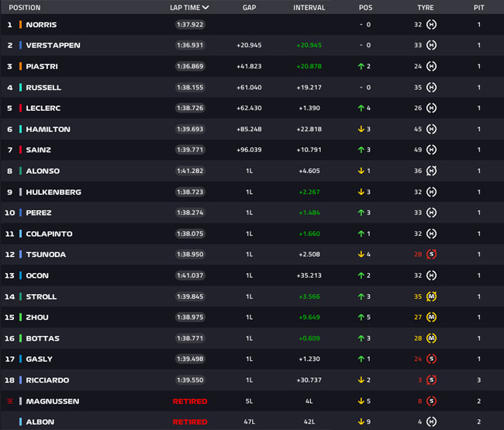Sort by the POS column header
Image resolution: width=504 pixels, height=430 pixels.
[365, 8]
